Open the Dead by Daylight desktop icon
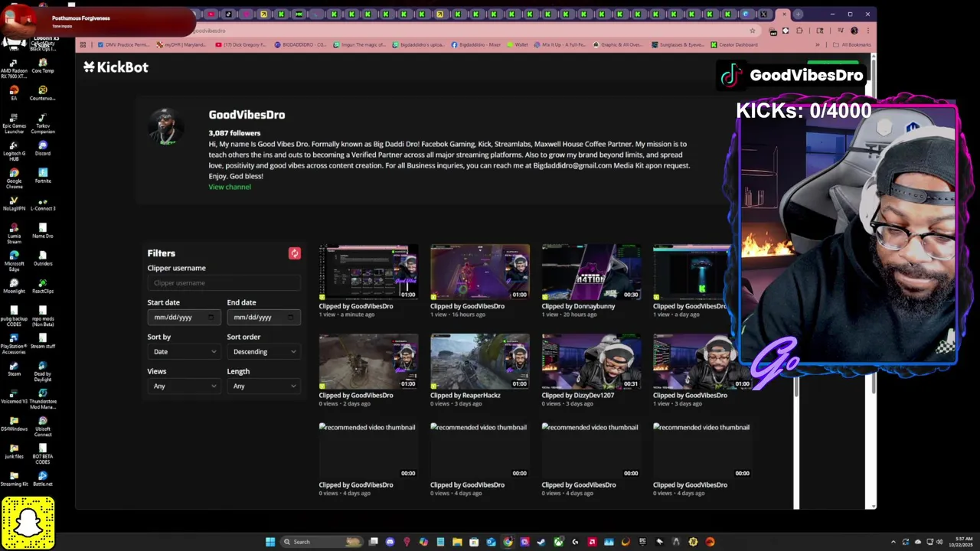Viewport: 980px width, 551px height. (43, 371)
